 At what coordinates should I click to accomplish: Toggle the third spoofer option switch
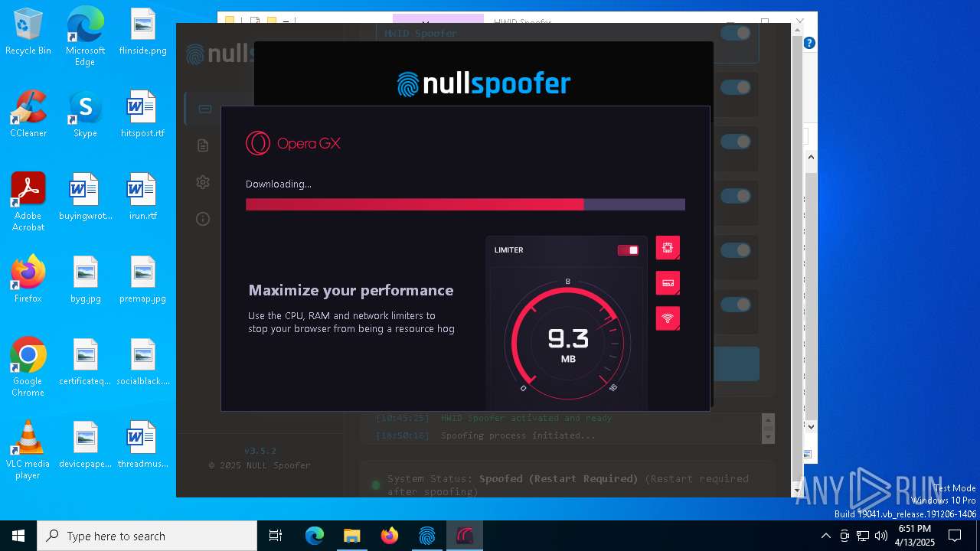pyautogui.click(x=736, y=142)
